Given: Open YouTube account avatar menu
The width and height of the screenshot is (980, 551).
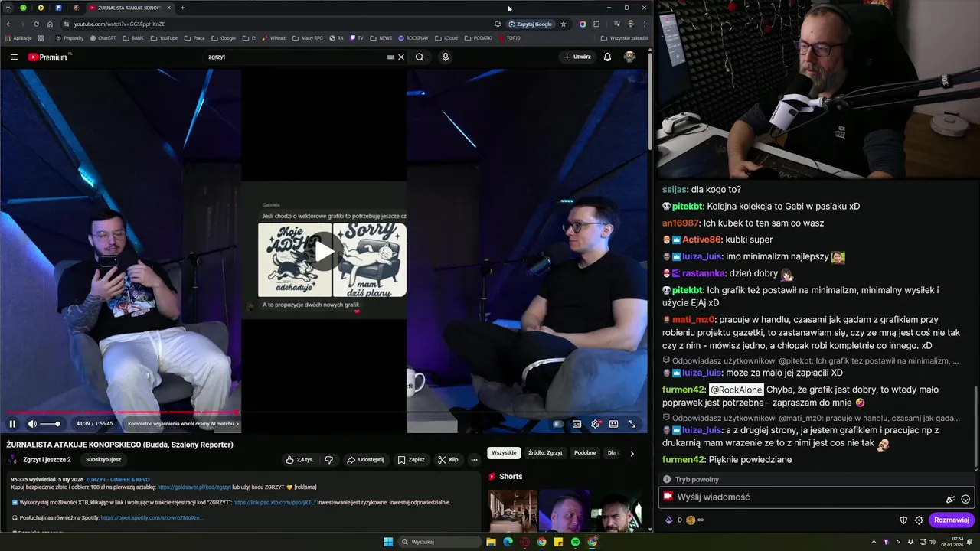Looking at the screenshot, I should [x=629, y=57].
